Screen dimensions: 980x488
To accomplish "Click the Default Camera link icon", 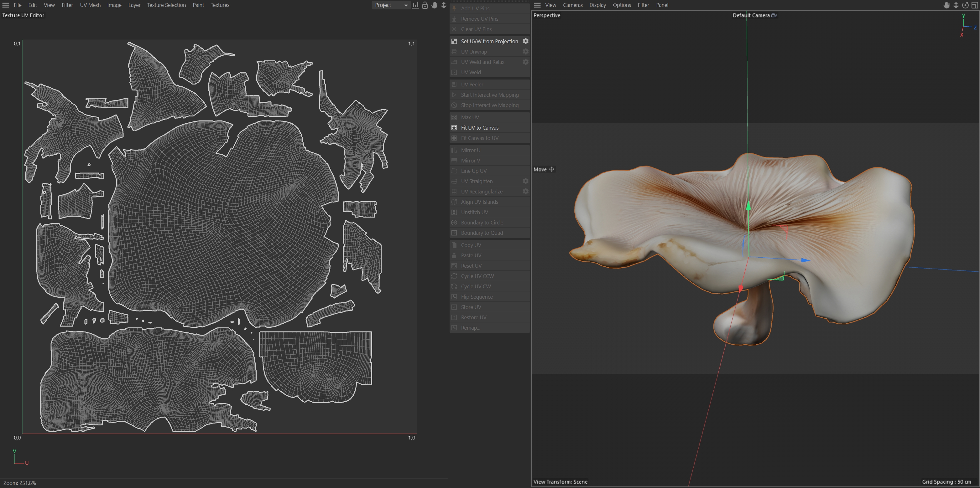I will click(774, 15).
